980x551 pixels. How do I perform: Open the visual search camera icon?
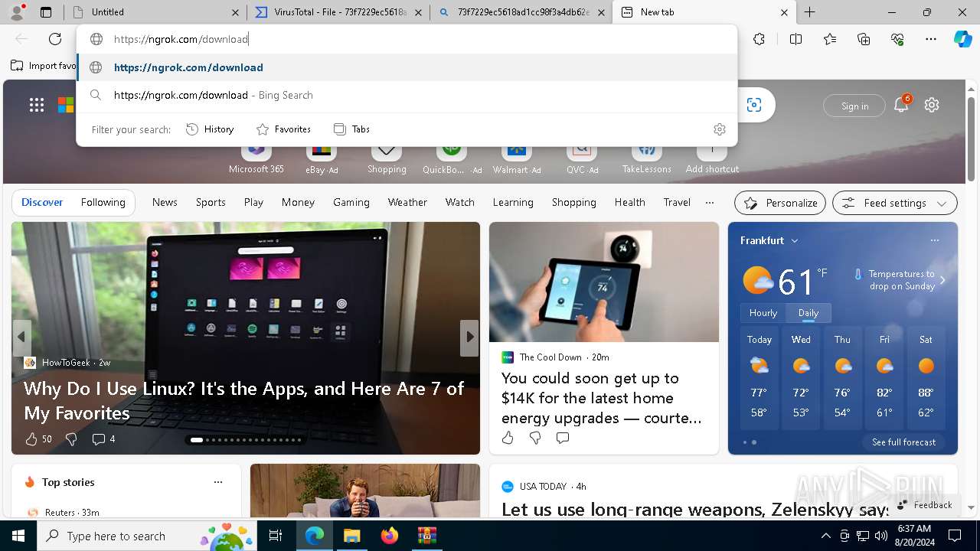tap(754, 105)
